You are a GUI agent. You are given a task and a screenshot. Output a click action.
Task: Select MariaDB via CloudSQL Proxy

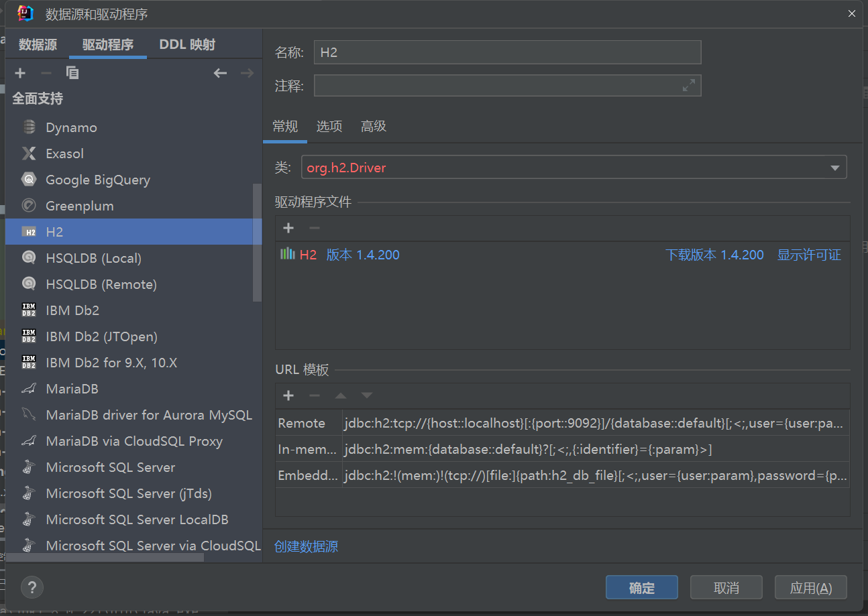(134, 441)
